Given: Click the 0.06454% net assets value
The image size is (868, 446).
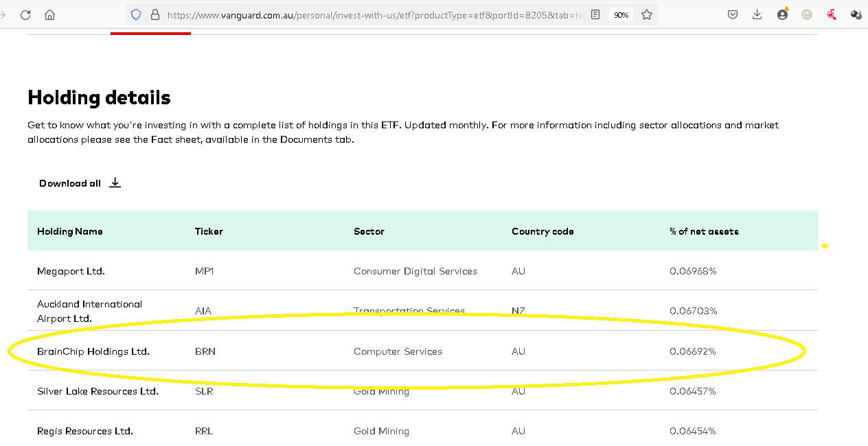Looking at the screenshot, I should 693,431.
